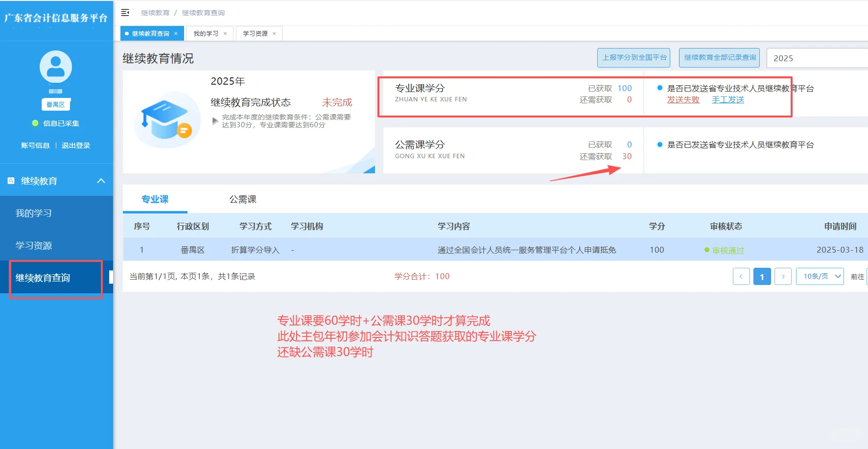868x449 pixels.
Task: Click 继续教育全部记录查询 button
Action: point(720,58)
